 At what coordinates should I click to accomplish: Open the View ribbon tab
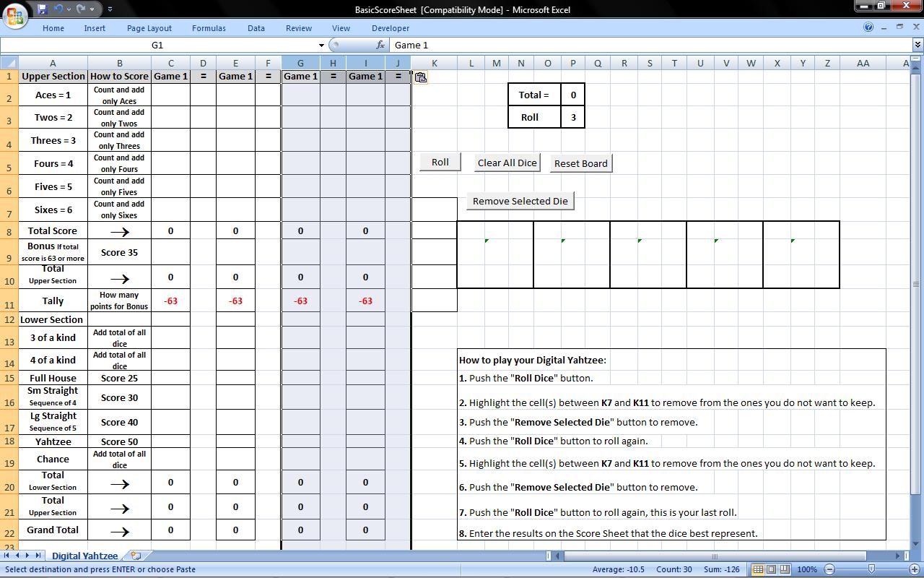pos(341,28)
